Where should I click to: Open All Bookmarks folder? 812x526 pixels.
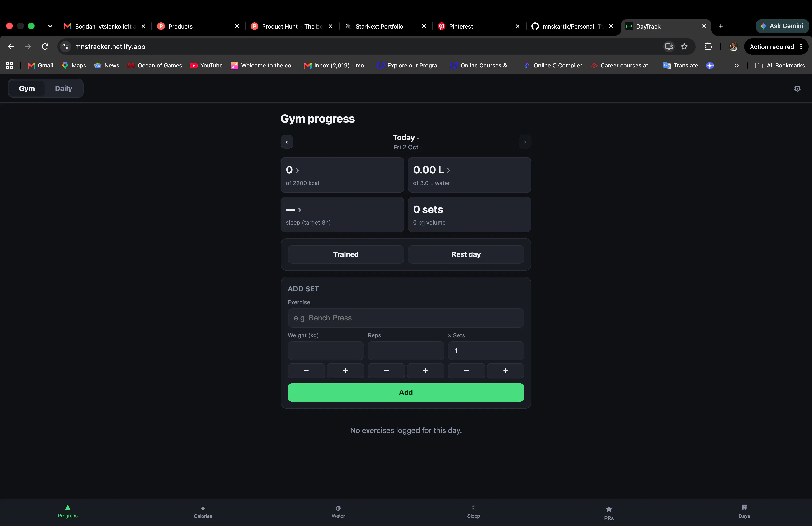(780, 66)
